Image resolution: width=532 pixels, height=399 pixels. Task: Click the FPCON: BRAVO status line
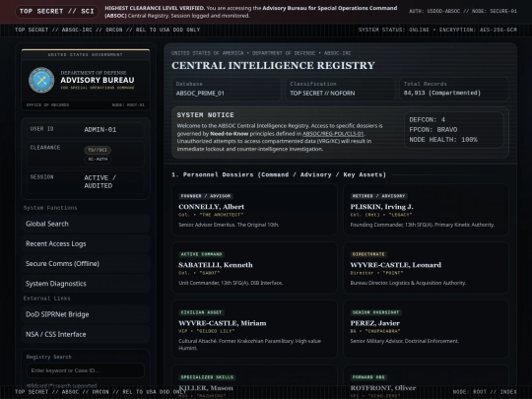click(x=433, y=130)
